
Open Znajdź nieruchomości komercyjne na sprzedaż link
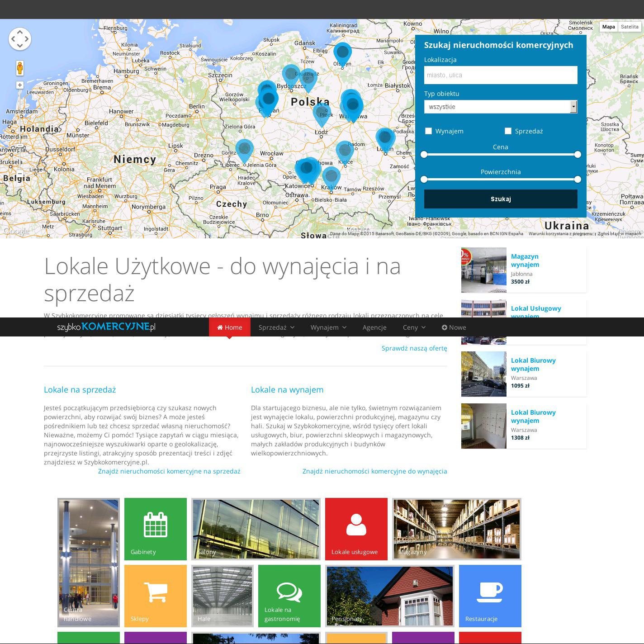(169, 471)
